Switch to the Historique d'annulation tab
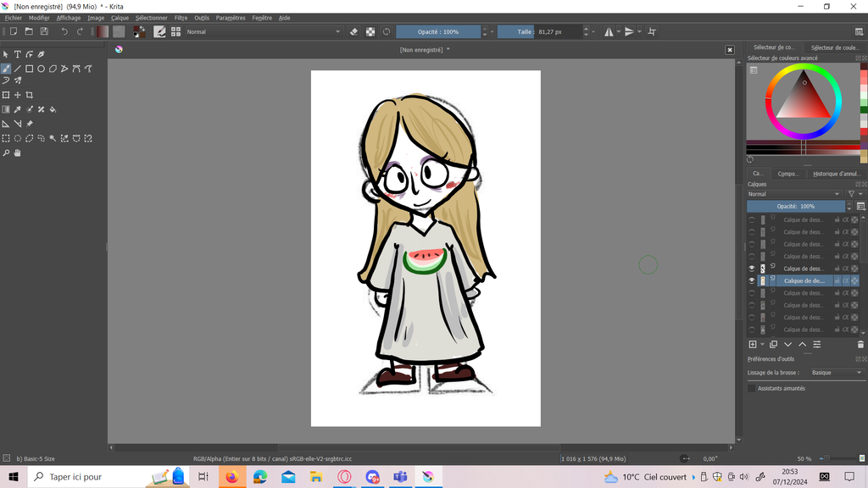This screenshot has height=488, width=868. tap(836, 174)
